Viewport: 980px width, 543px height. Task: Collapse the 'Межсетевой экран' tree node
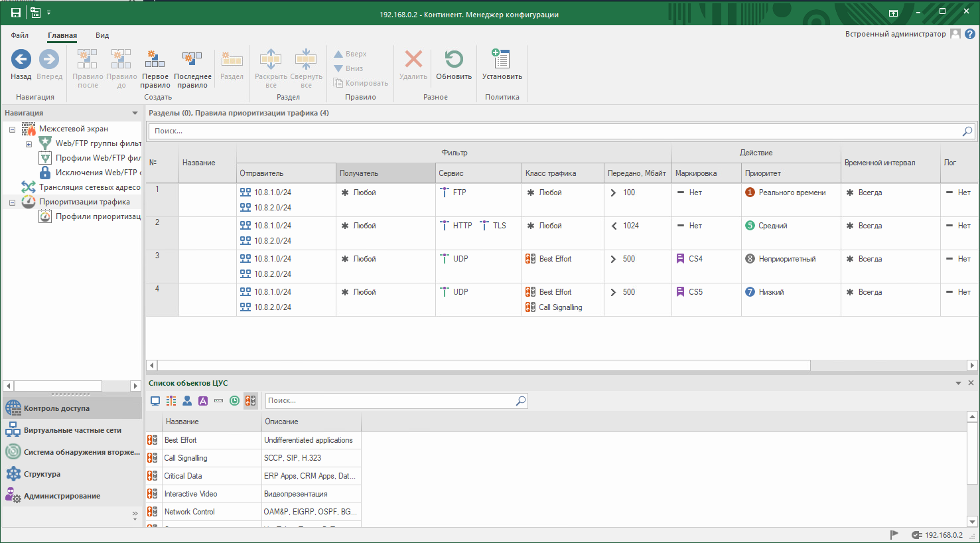[x=12, y=129]
